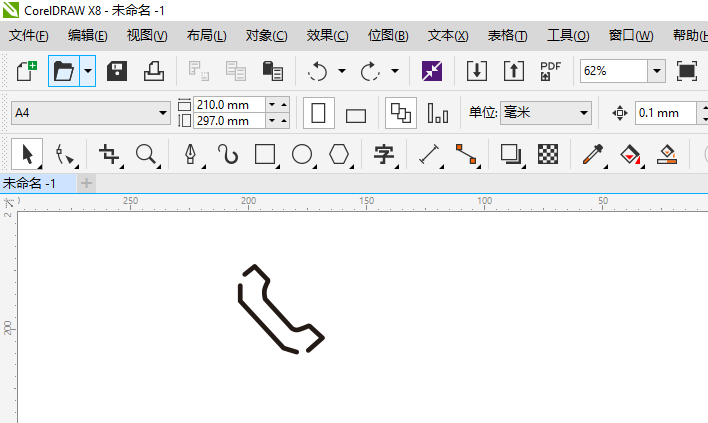This screenshot has width=708, height=423.
Task: Open the 效果(C) menu
Action: point(327,35)
